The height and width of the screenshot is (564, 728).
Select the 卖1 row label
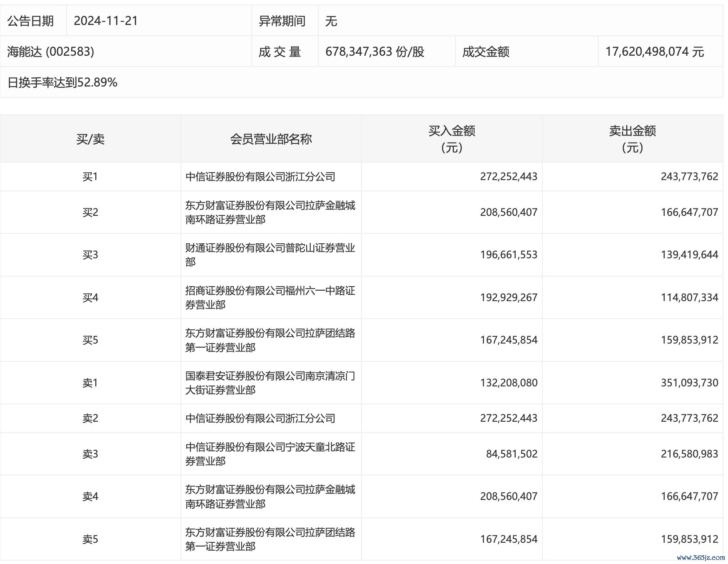(x=90, y=383)
